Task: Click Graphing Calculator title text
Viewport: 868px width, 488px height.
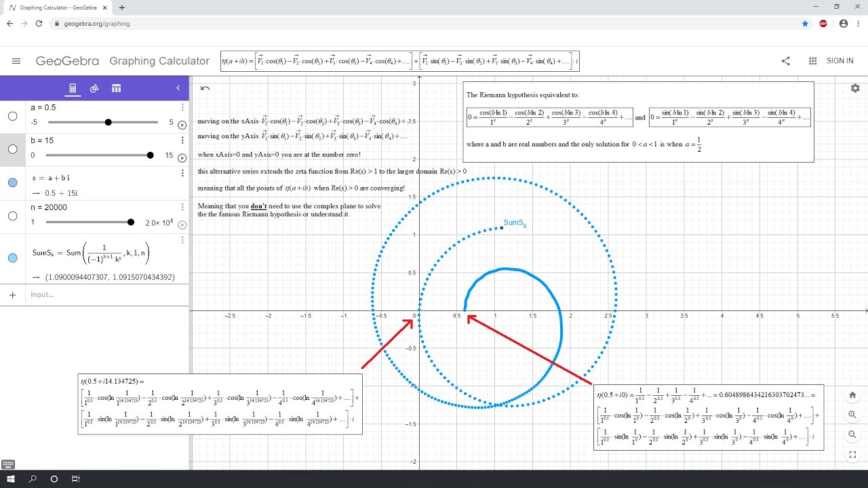Action: pos(159,61)
